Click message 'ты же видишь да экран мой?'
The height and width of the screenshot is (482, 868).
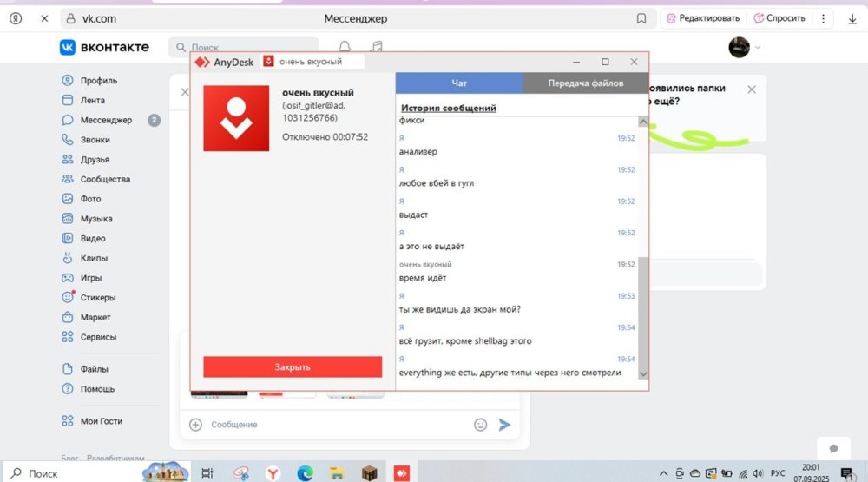coord(459,309)
